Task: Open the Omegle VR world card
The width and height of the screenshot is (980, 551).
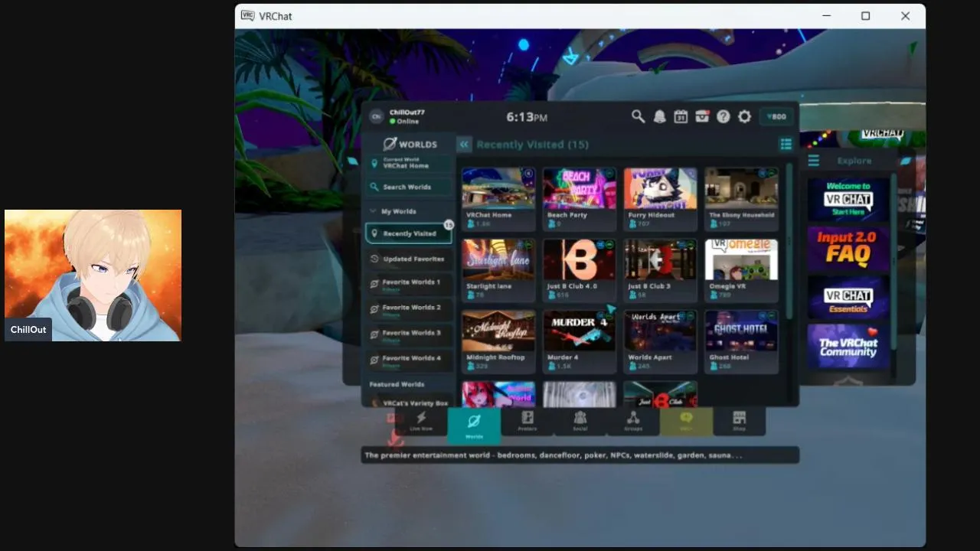Action: pos(741,270)
